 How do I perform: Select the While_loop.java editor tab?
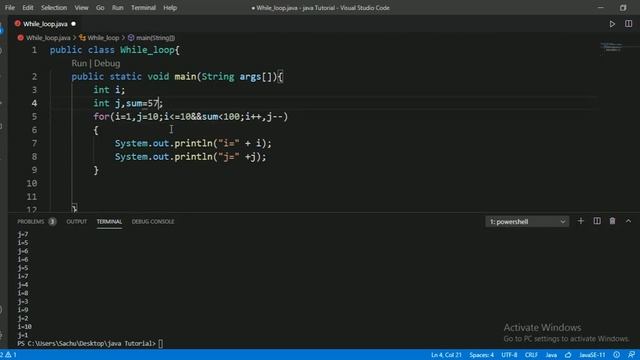point(45,24)
